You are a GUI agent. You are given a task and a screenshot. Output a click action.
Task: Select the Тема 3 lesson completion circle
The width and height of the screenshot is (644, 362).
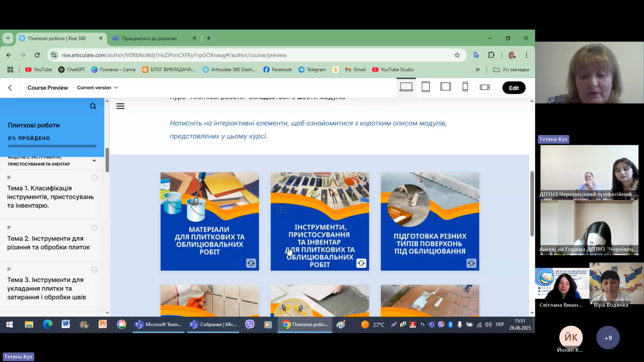94,269
